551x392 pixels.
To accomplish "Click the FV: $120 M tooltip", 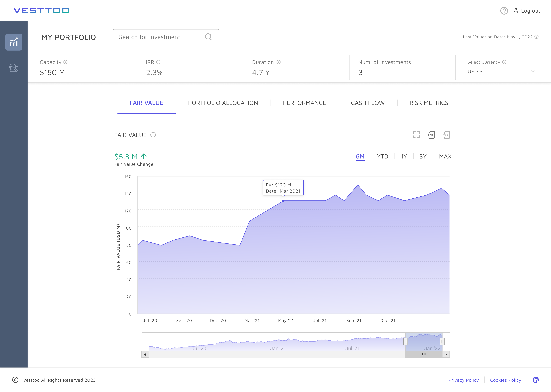I will tap(283, 188).
